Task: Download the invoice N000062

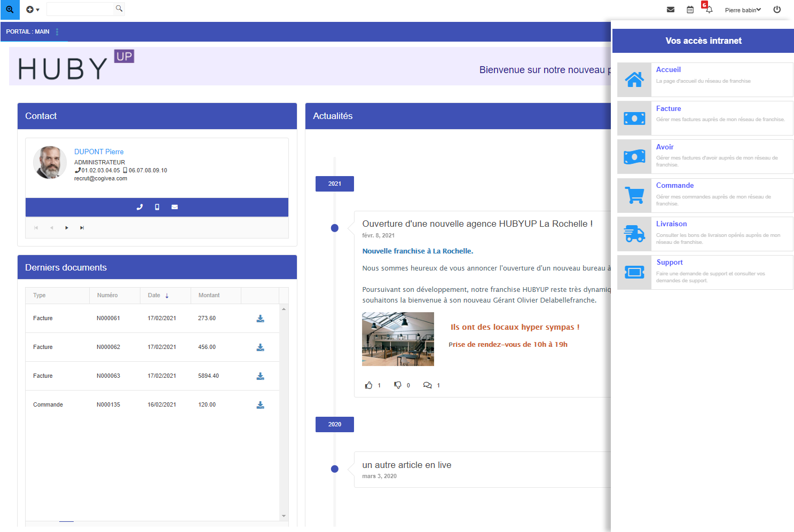Action: 260,347
